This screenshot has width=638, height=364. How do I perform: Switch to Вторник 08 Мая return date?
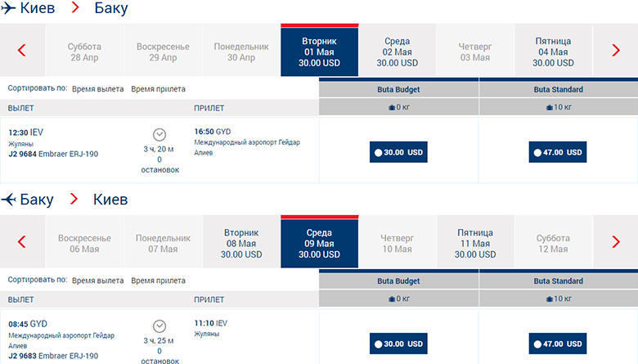click(241, 243)
